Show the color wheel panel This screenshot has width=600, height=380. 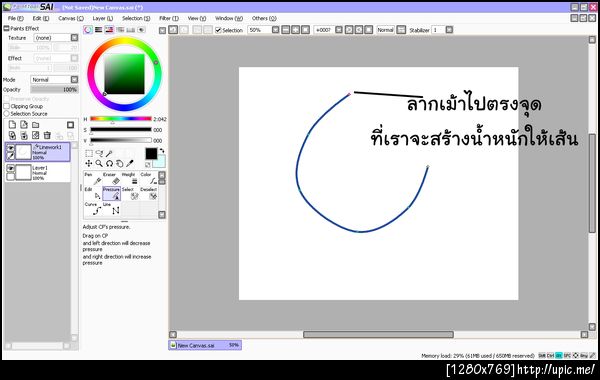pyautogui.click(x=88, y=30)
